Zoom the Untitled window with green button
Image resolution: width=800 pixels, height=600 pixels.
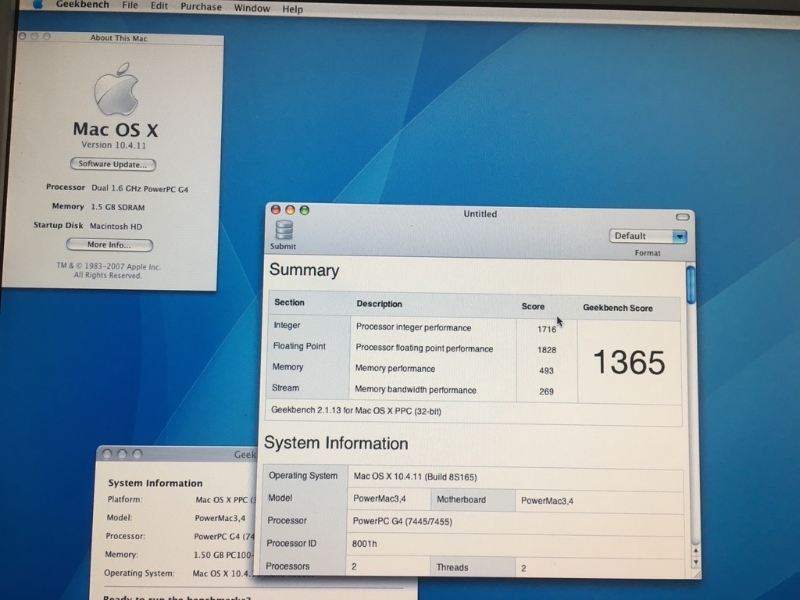[305, 210]
